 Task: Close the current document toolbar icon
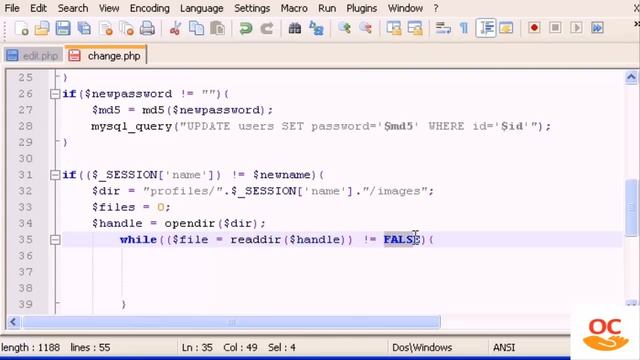coord(106,28)
